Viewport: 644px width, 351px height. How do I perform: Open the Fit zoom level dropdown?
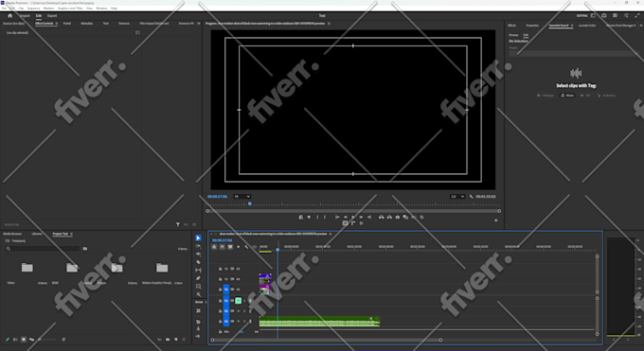pos(241,197)
